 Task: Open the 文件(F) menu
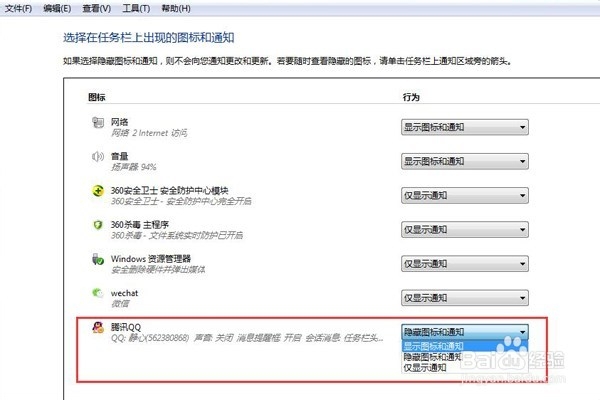[18, 8]
